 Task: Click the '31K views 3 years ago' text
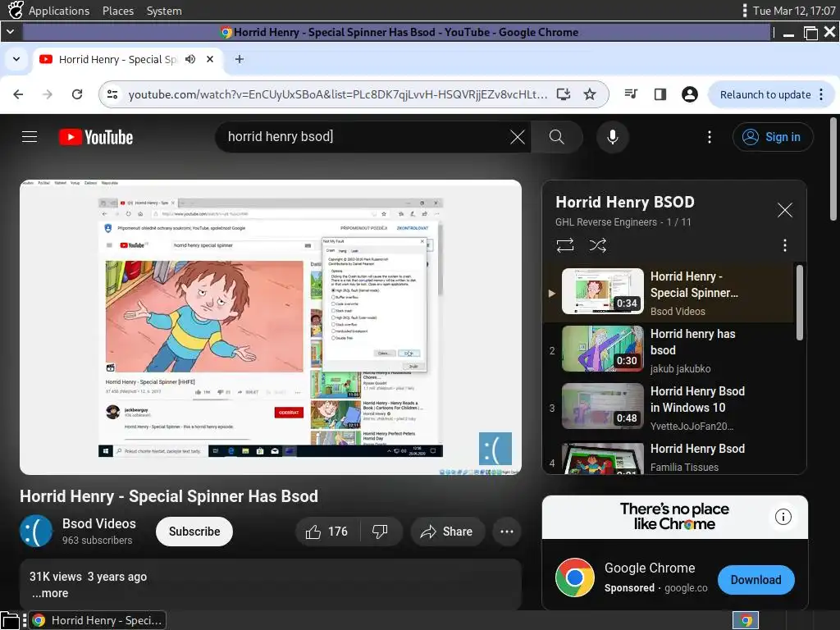[x=88, y=577]
